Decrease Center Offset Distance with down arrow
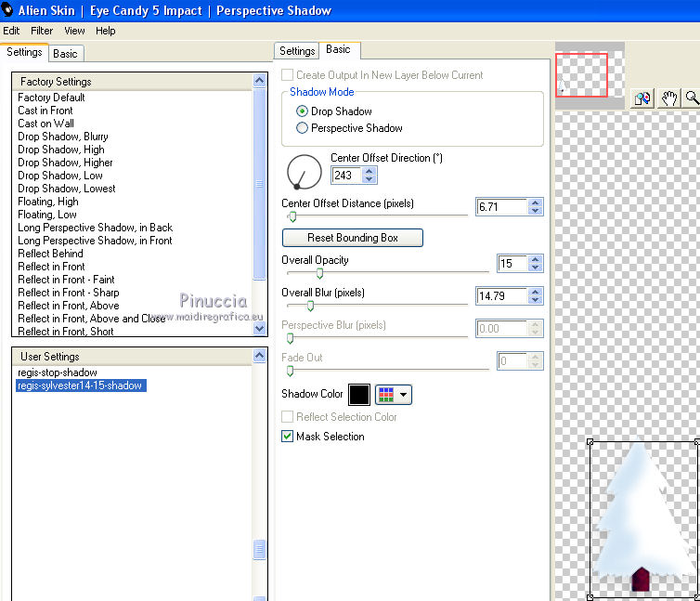The width and height of the screenshot is (700, 601). (536, 211)
